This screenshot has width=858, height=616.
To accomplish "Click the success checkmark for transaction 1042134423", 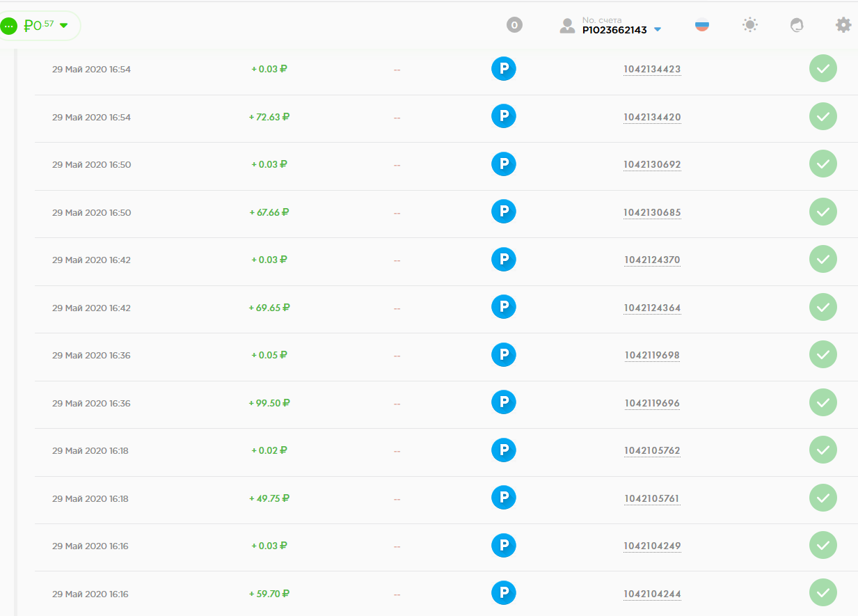I will [823, 69].
